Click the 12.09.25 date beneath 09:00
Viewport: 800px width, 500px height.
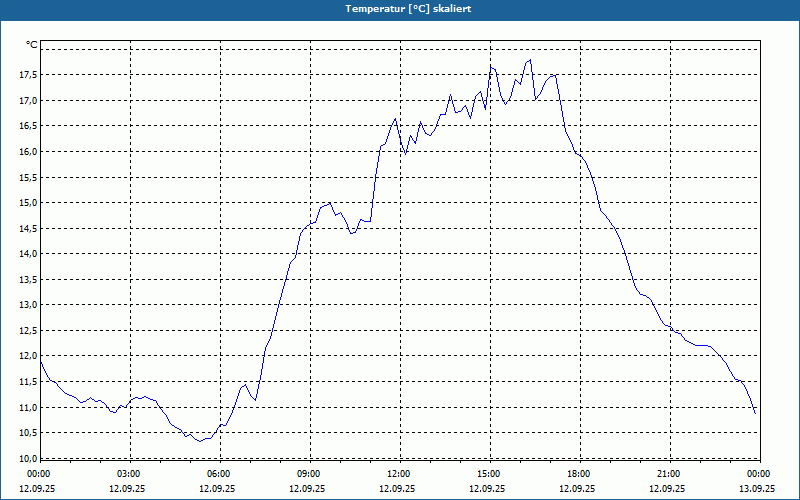tap(307, 488)
